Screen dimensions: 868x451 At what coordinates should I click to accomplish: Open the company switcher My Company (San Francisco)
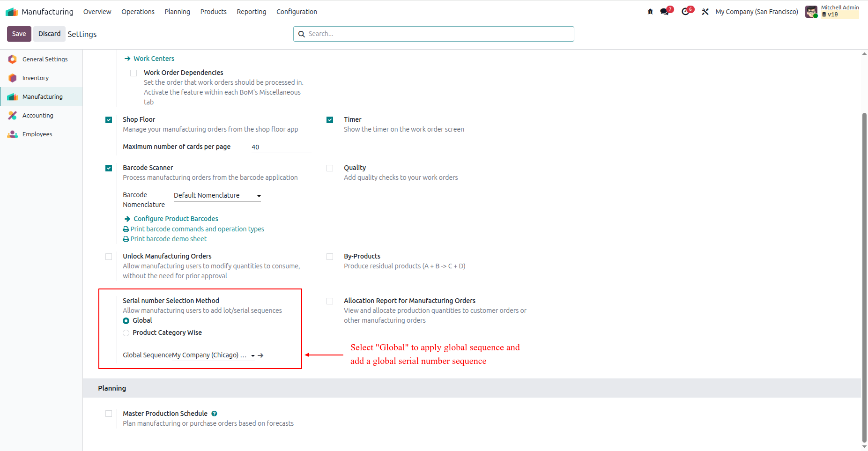757,12
